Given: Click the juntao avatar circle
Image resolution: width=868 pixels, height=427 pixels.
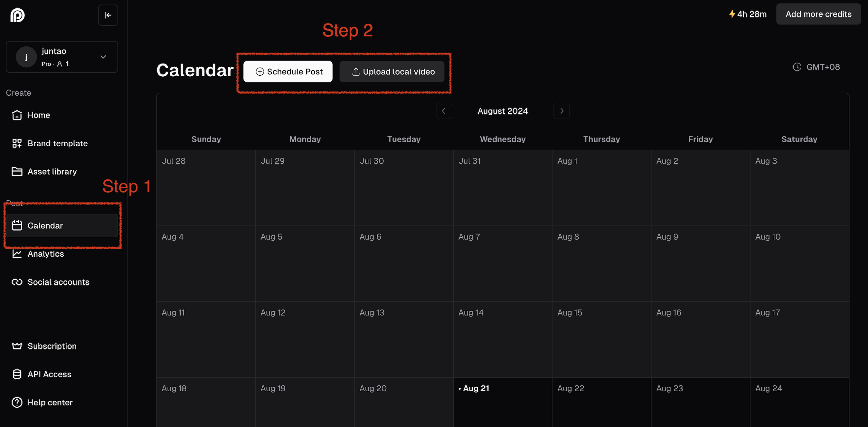Looking at the screenshot, I should 26,57.
